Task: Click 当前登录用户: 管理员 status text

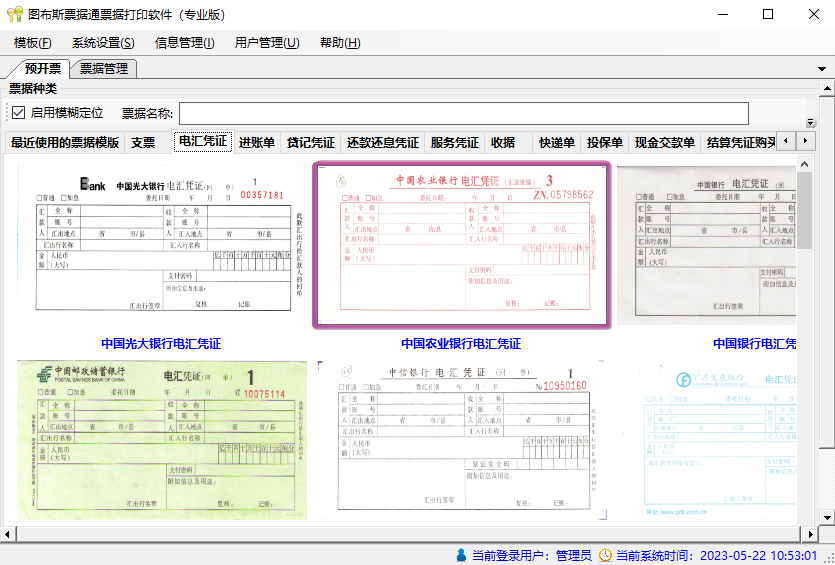Action: [x=531, y=555]
